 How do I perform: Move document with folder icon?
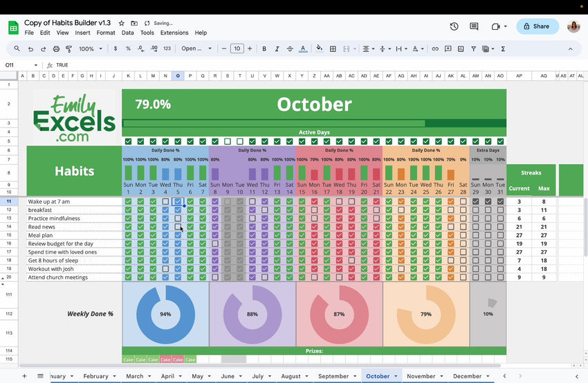click(x=134, y=24)
